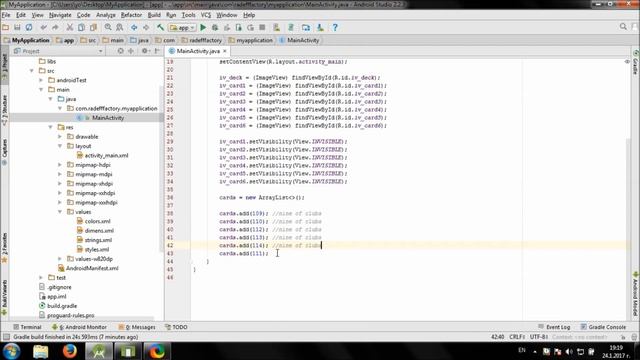Click the Save All toolbar icon
Screen dimensions: 640x360
tap(17, 27)
